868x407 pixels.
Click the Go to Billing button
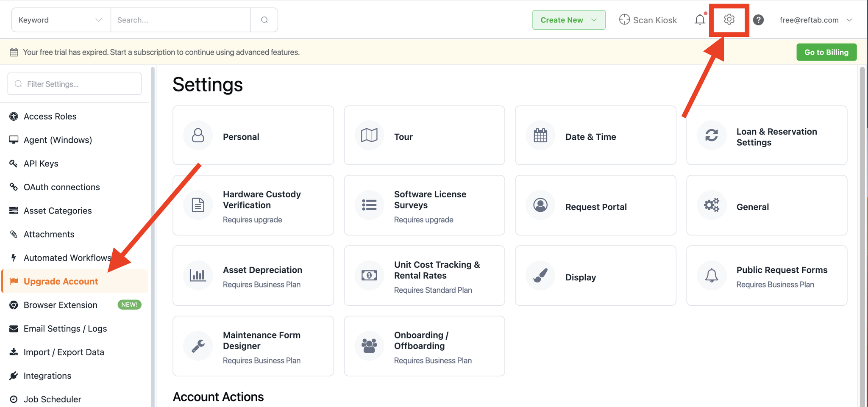(826, 52)
